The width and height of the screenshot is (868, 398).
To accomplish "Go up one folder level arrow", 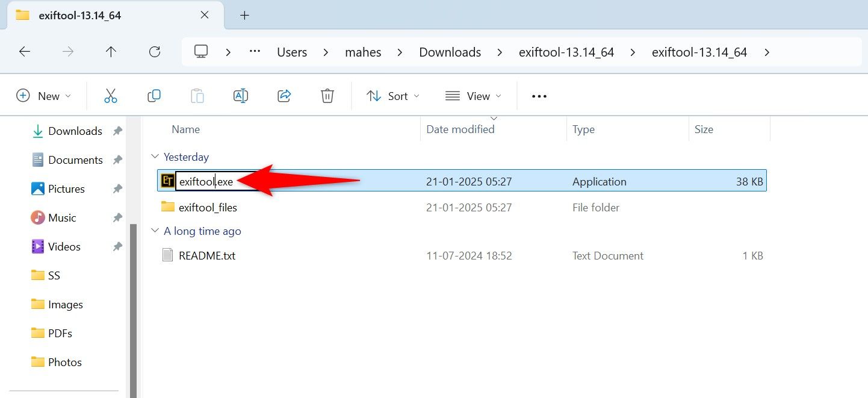I will pyautogui.click(x=111, y=52).
